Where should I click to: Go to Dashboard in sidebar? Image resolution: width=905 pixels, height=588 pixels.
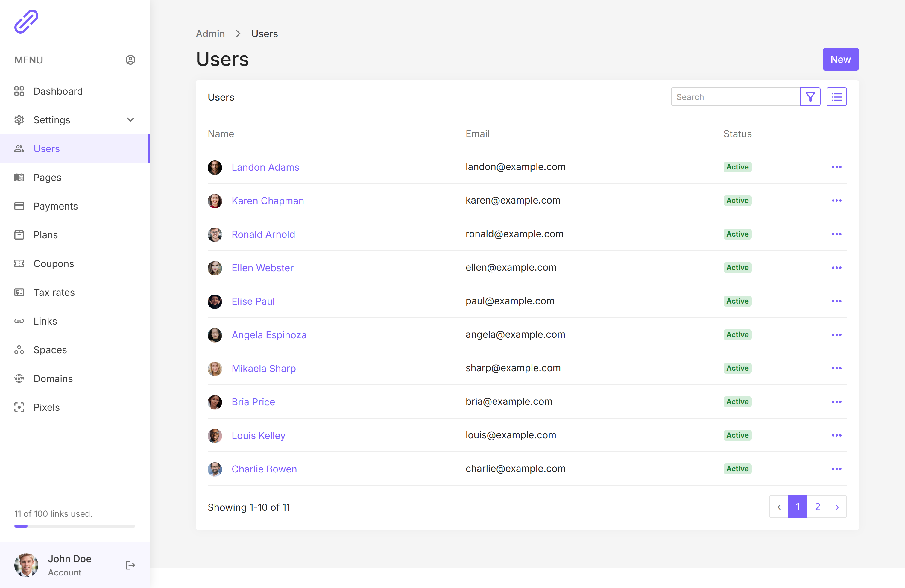58,91
